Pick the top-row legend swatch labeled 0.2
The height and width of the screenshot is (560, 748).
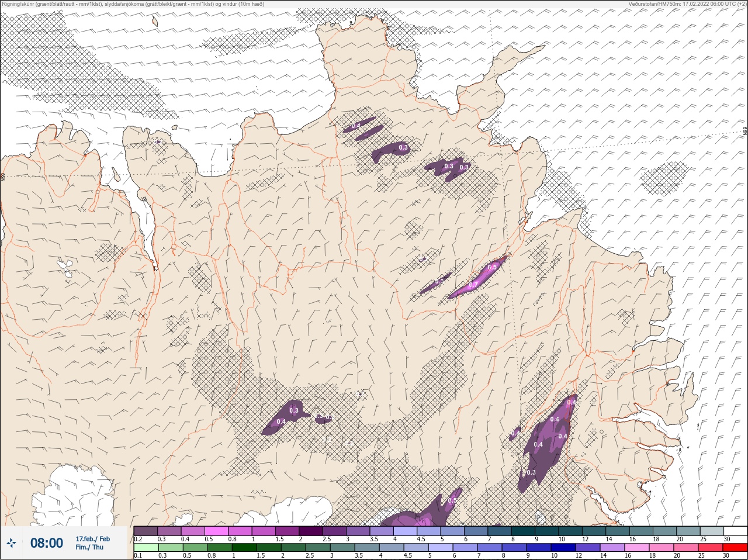146,531
